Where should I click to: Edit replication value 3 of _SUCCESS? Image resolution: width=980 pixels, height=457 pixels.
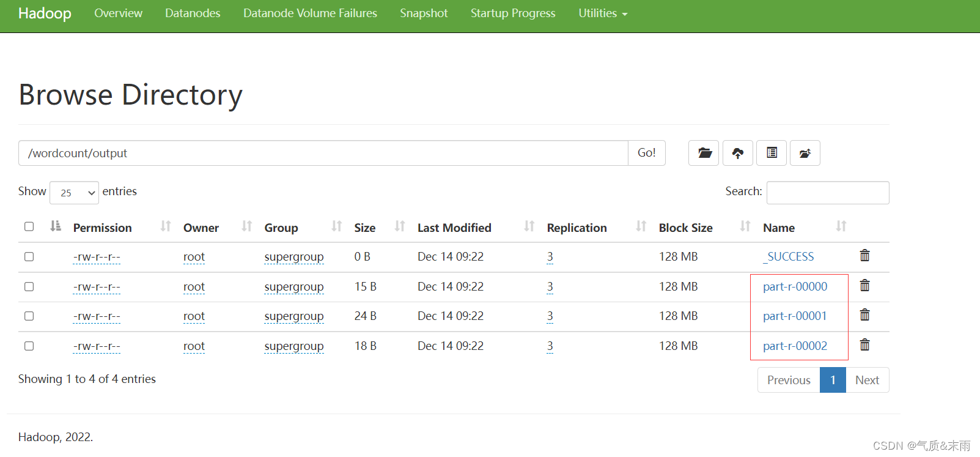550,257
